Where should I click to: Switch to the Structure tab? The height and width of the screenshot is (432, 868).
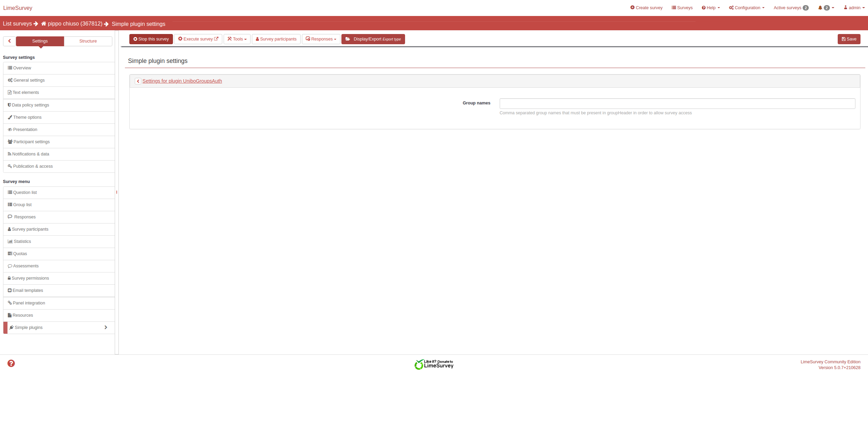click(x=88, y=41)
